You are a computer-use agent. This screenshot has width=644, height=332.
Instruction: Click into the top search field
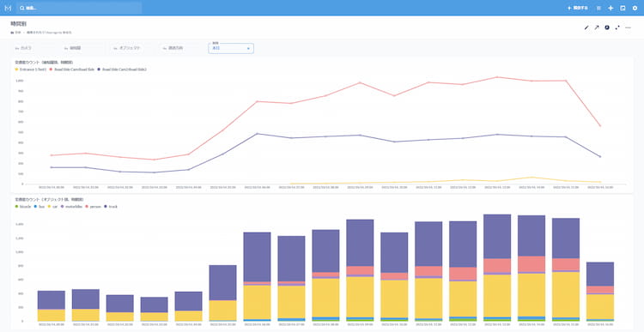[79, 8]
